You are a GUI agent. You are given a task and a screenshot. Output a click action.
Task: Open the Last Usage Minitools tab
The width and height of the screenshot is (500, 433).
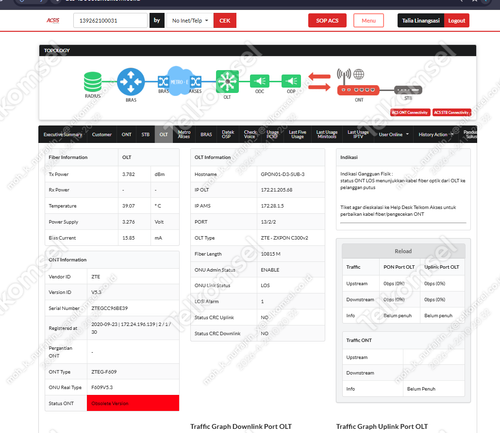click(327, 134)
